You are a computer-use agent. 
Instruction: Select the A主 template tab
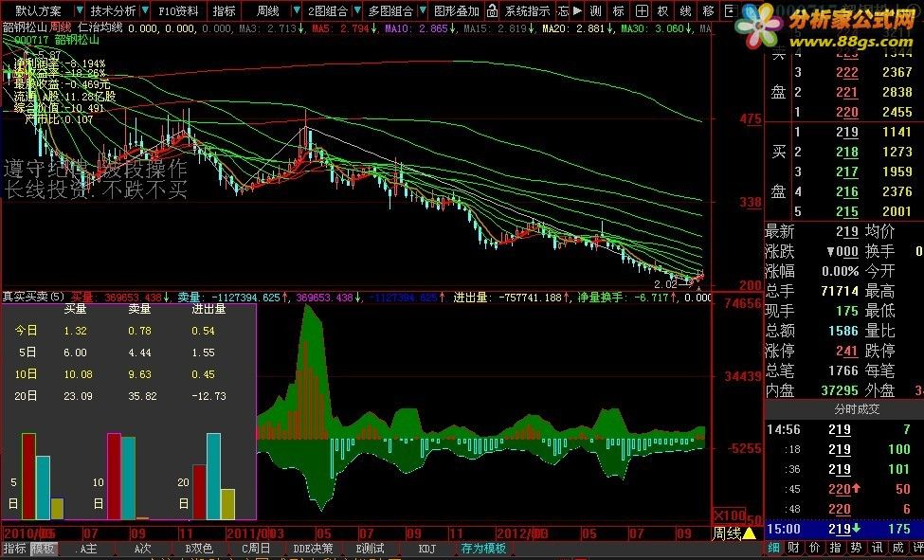click(87, 549)
